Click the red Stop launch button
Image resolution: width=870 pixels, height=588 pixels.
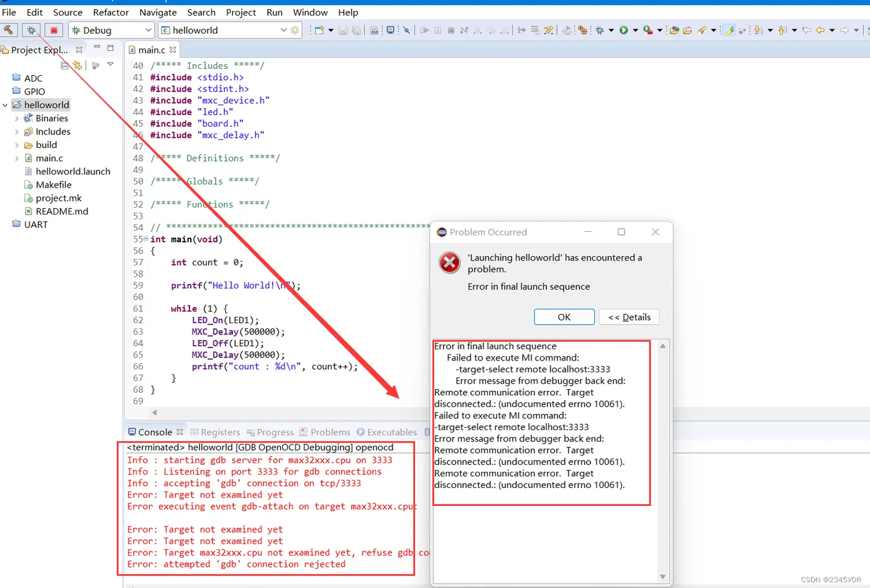coord(54,30)
